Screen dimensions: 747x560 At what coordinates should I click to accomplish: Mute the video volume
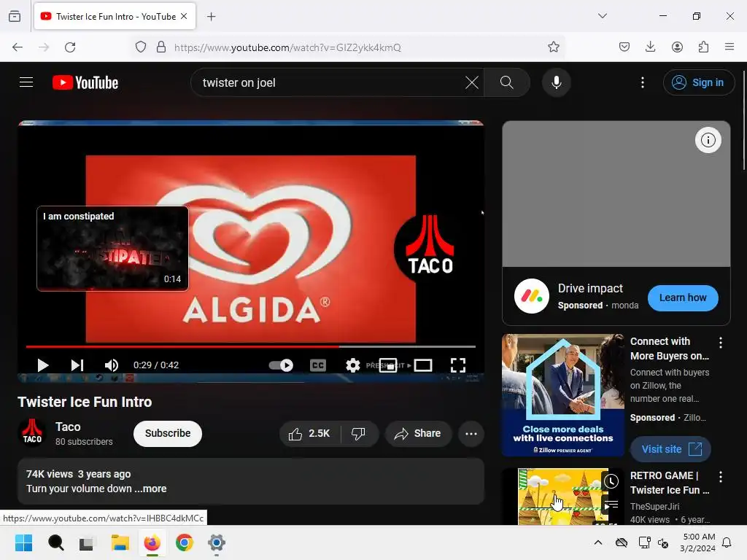[x=111, y=365]
